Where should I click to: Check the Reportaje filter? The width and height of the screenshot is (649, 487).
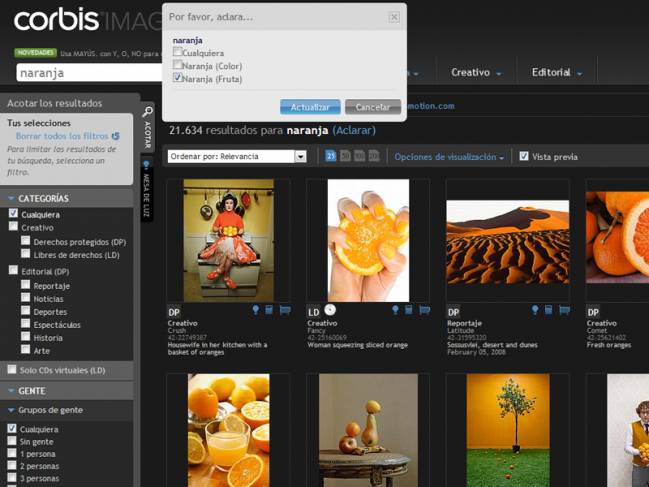click(26, 284)
